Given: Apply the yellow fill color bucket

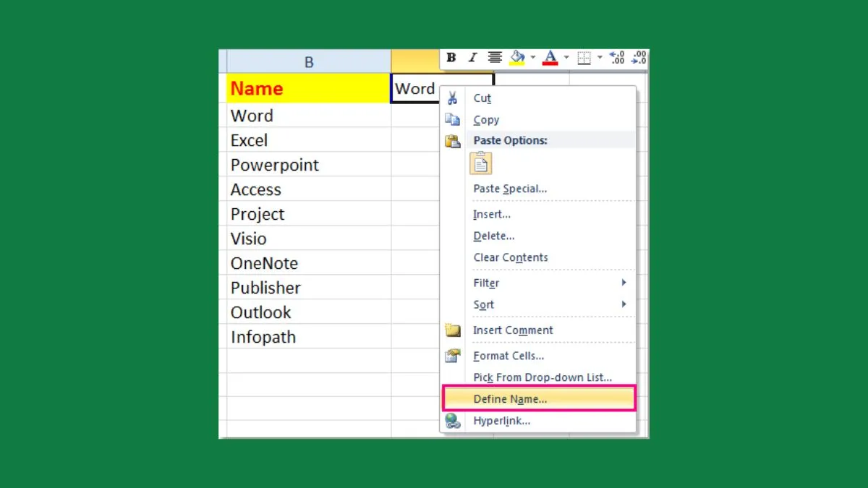Looking at the screenshot, I should tap(517, 58).
